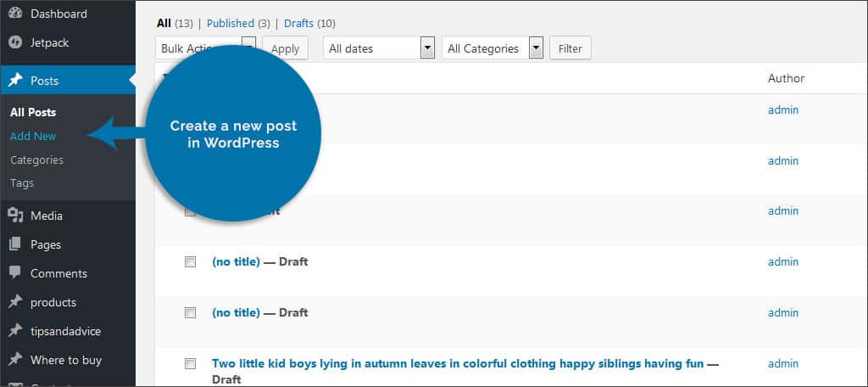The image size is (868, 387).
Task: Open the All Categories dropdown
Action: click(492, 48)
